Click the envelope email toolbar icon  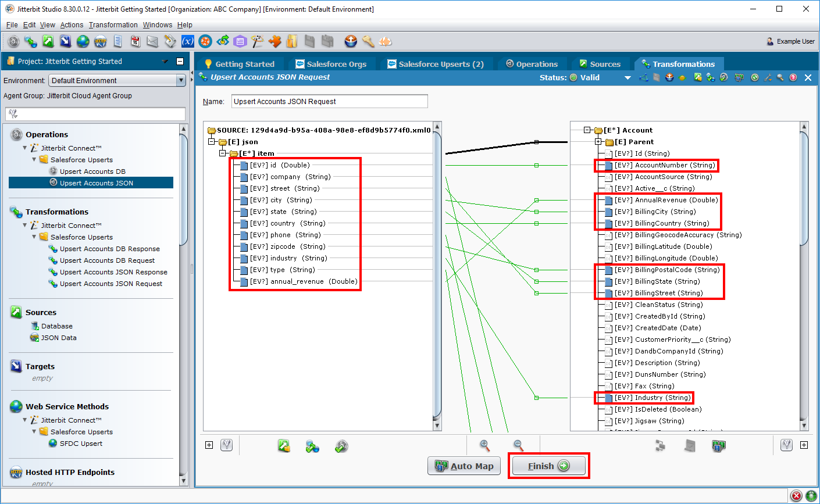[152, 41]
